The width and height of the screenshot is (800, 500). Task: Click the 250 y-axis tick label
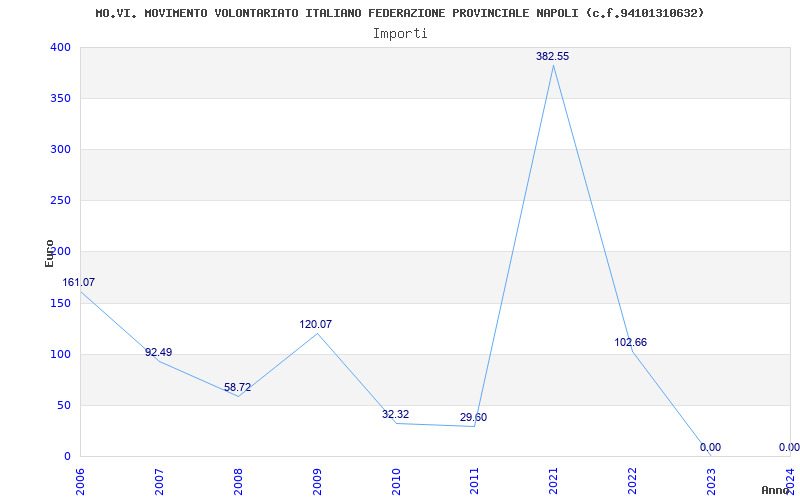[x=60, y=201]
